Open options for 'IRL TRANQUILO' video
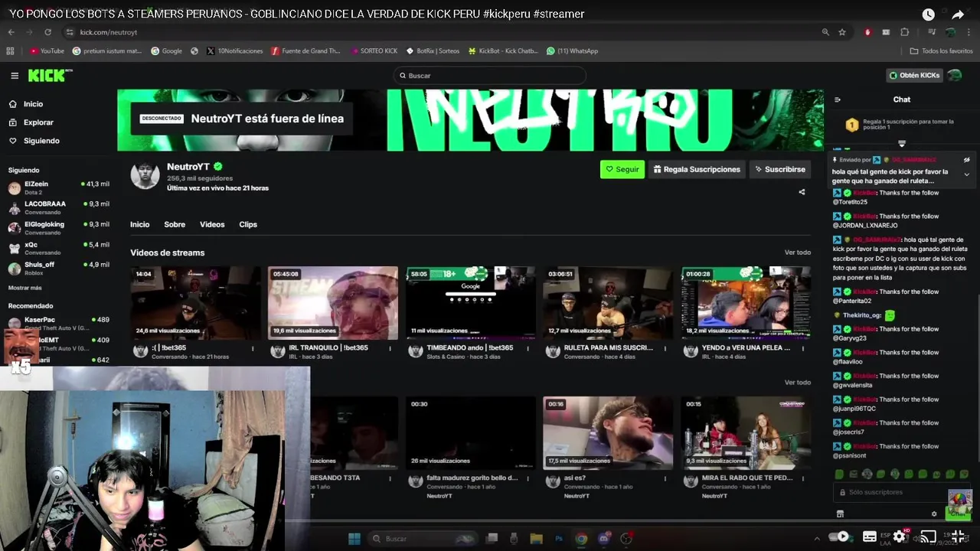 [390, 348]
